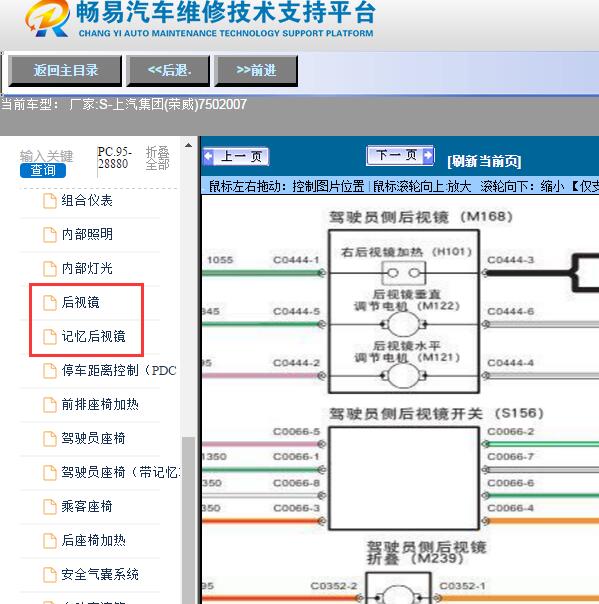
Task: Click the document icon beside 内部灯光
Action: [x=50, y=269]
